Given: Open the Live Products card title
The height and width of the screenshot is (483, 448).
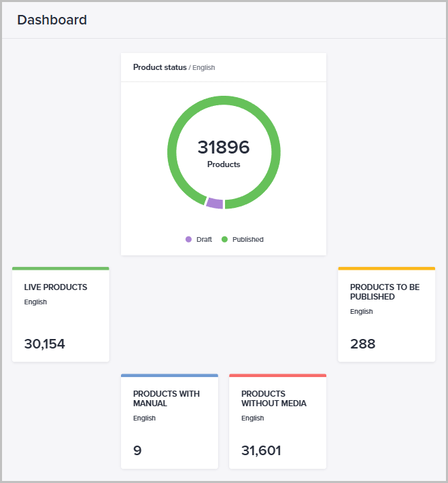Looking at the screenshot, I should click(x=56, y=287).
